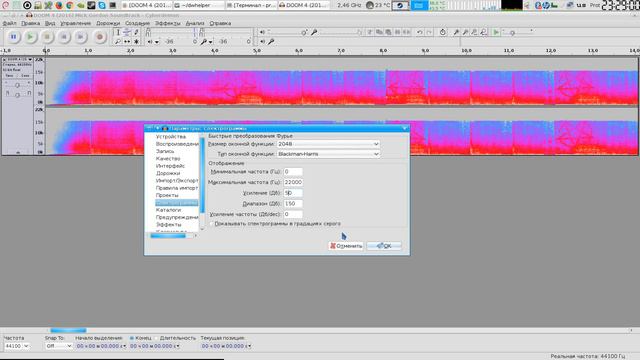
Task: Select Устройства in preferences list
Action: click(x=171, y=137)
